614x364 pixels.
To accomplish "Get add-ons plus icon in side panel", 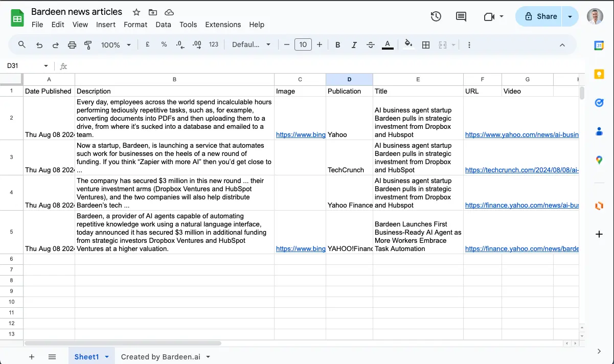I will point(599,234).
